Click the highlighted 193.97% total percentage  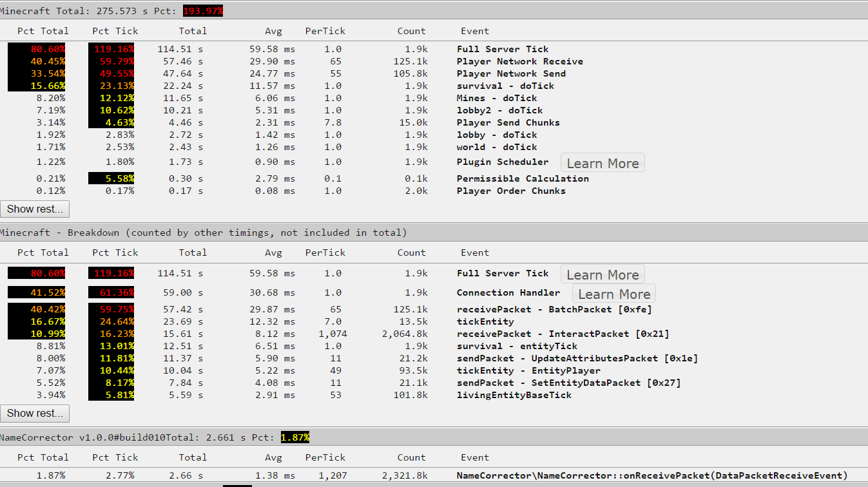coord(203,11)
